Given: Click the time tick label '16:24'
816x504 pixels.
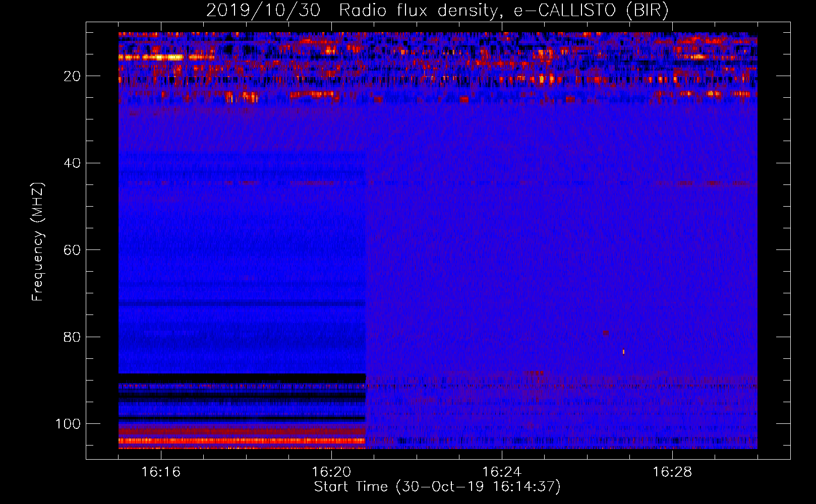Looking at the screenshot, I should pyautogui.click(x=502, y=472).
